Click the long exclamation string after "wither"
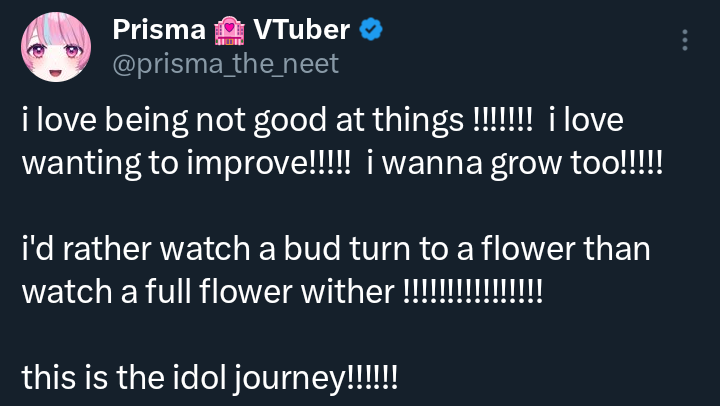The image size is (720, 406). pyautogui.click(x=472, y=291)
